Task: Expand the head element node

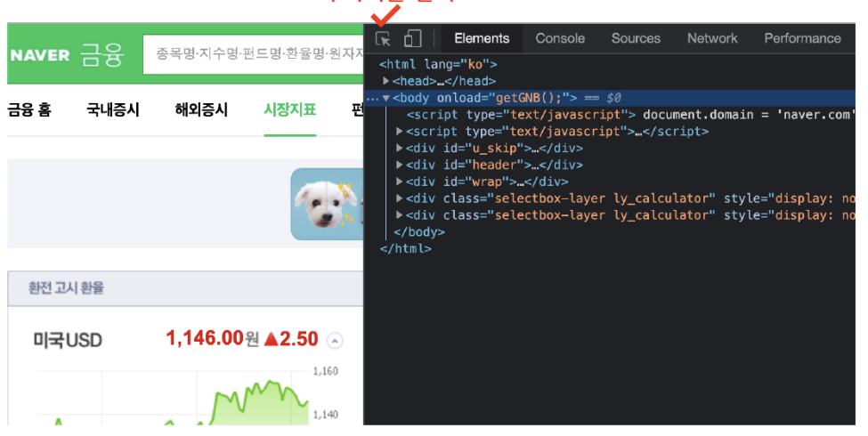Action: point(386,81)
